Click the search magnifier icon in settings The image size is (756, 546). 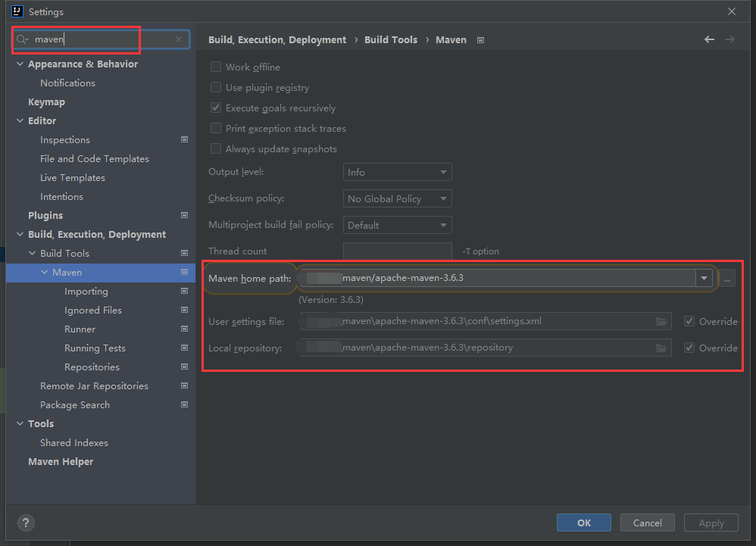click(x=22, y=39)
